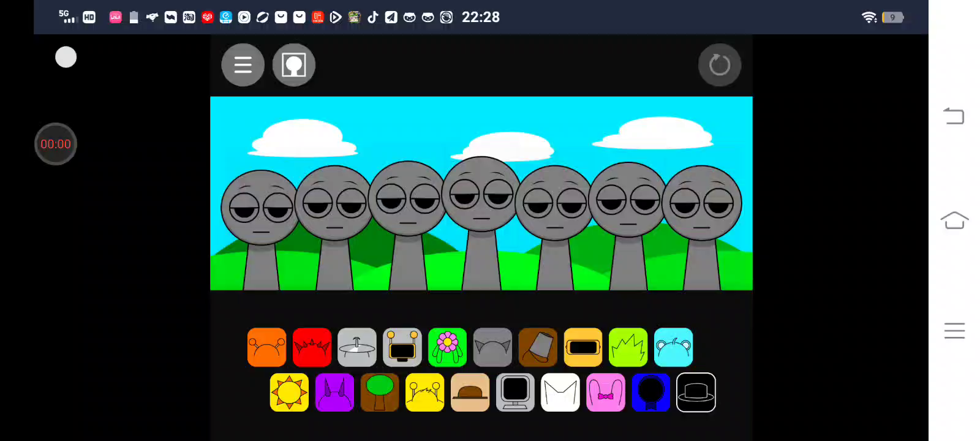Tap the clock showing 22:28
Image resolution: width=980 pixels, height=441 pixels.
tap(481, 17)
